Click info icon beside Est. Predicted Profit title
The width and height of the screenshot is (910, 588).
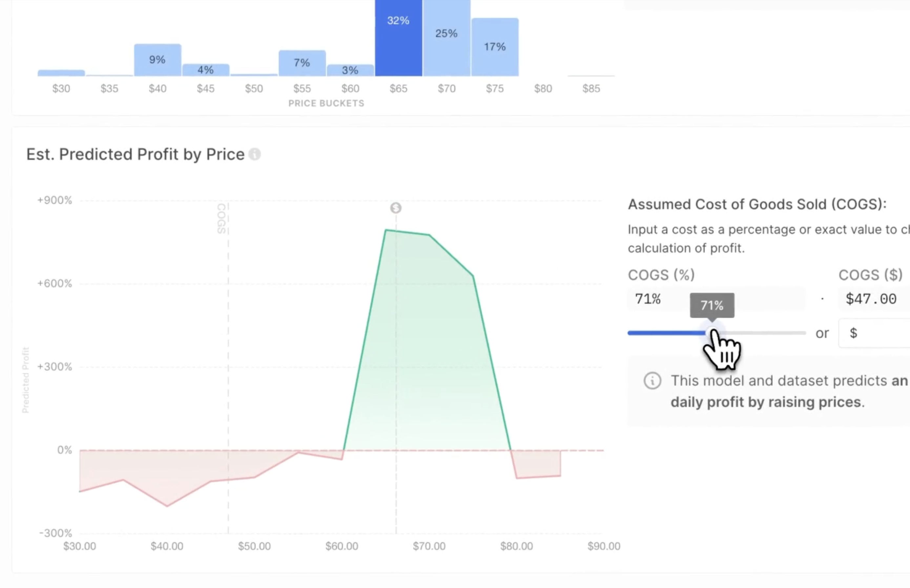tap(255, 154)
